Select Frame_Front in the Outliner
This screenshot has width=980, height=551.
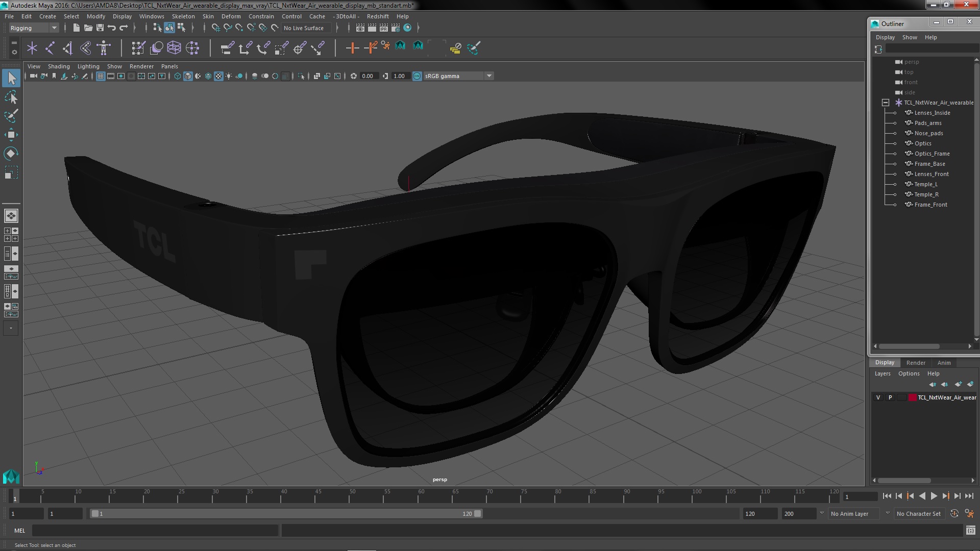click(930, 205)
